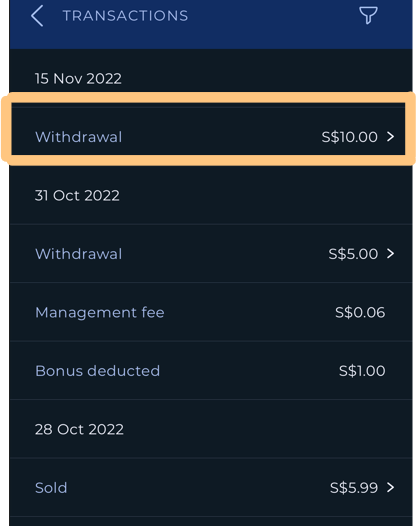The image size is (416, 526).
Task: Open the S$10.00 Withdrawal transaction
Action: [x=211, y=137]
